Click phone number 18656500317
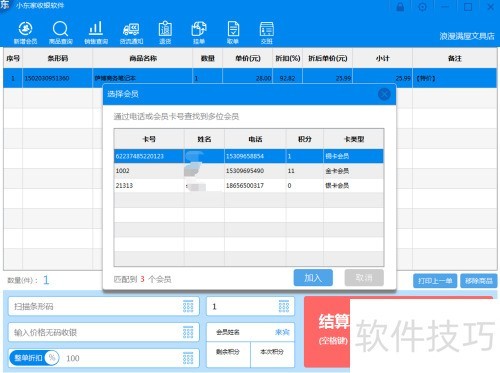This screenshot has width=500, height=373. coord(245,185)
